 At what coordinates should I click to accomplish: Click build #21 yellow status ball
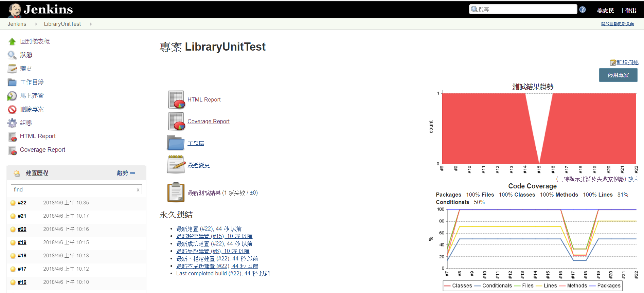(13, 216)
